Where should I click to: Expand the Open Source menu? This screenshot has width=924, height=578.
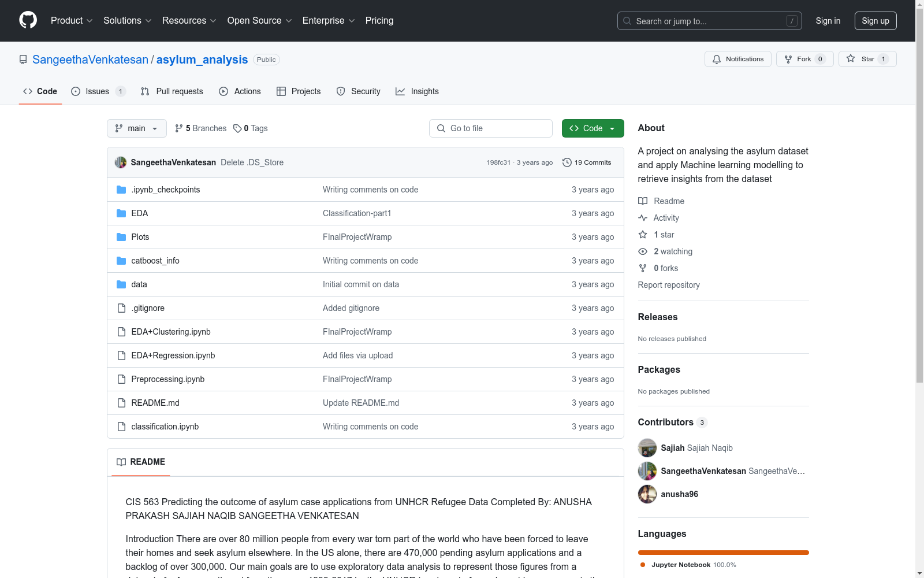(259, 20)
